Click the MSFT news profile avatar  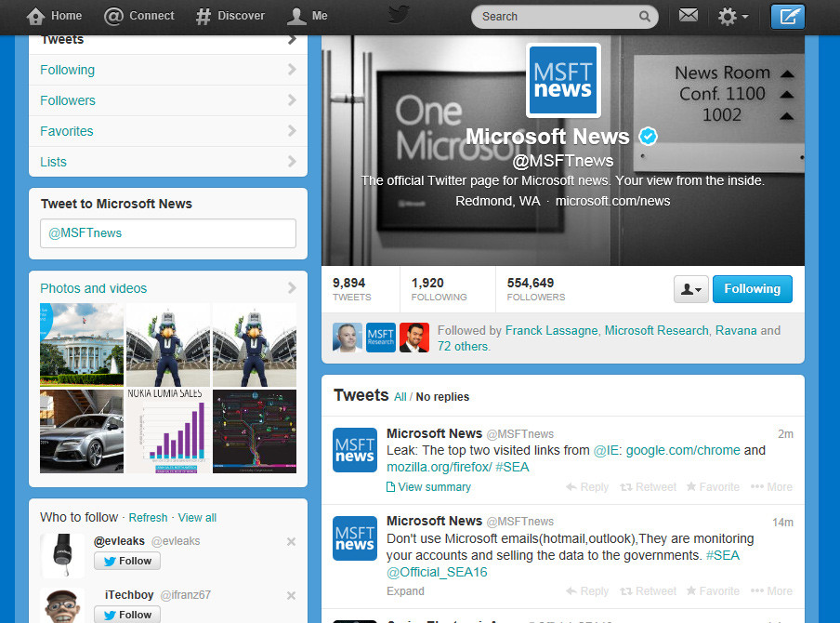pos(562,80)
